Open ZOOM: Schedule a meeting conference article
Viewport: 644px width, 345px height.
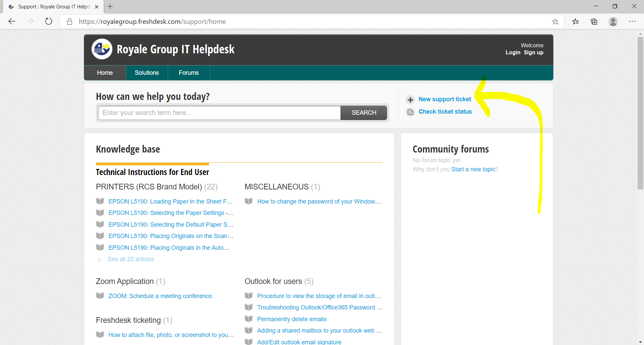tap(161, 296)
